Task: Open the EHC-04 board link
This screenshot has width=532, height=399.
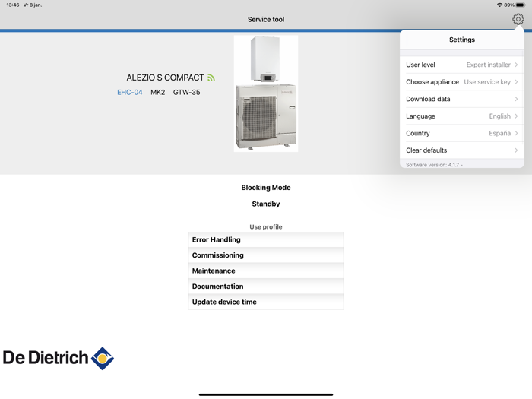Action: pos(130,92)
